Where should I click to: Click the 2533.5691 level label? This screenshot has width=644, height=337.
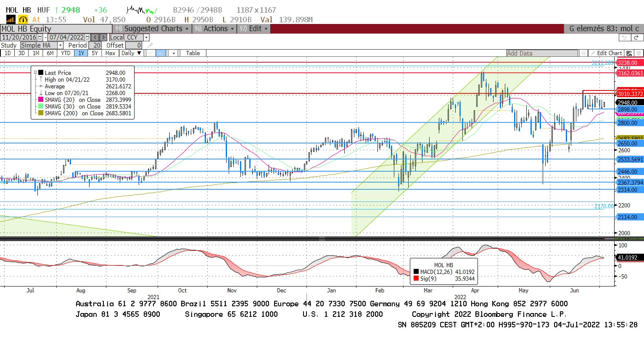click(x=630, y=159)
